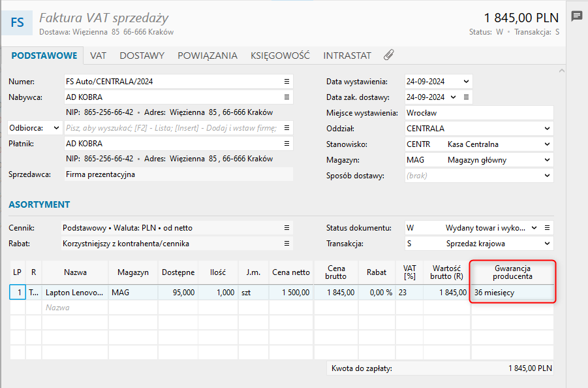This screenshot has width=588, height=388.
Task: Open the Cennik options menu icon
Action: click(x=286, y=228)
